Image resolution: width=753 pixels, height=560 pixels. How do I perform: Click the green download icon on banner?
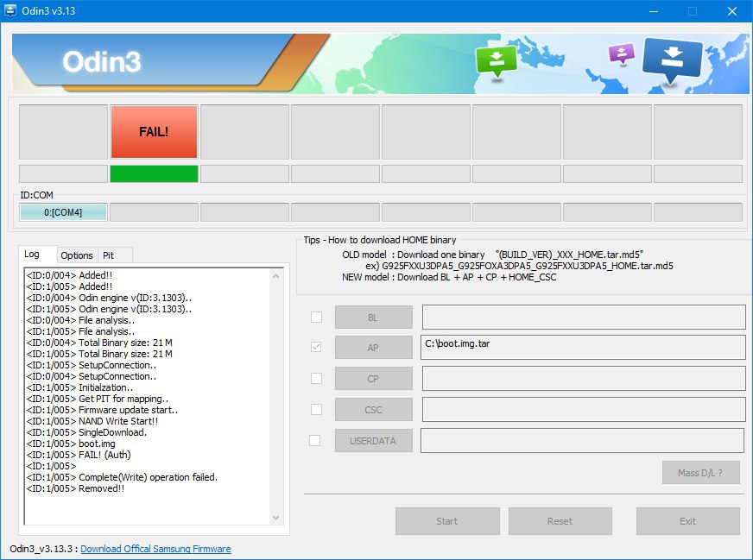click(x=496, y=61)
